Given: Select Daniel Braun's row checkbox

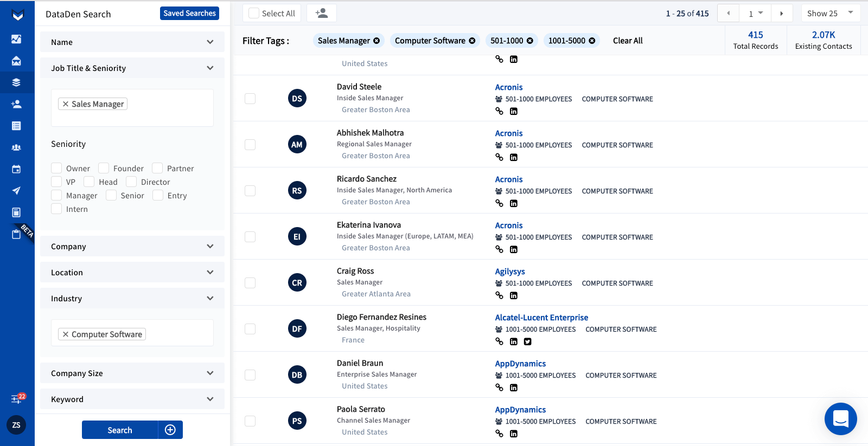Looking at the screenshot, I should (x=250, y=375).
